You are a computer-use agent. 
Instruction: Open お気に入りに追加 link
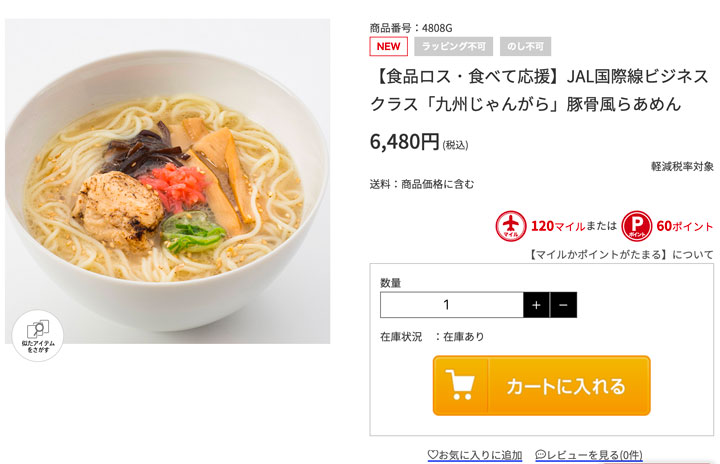click(x=475, y=455)
